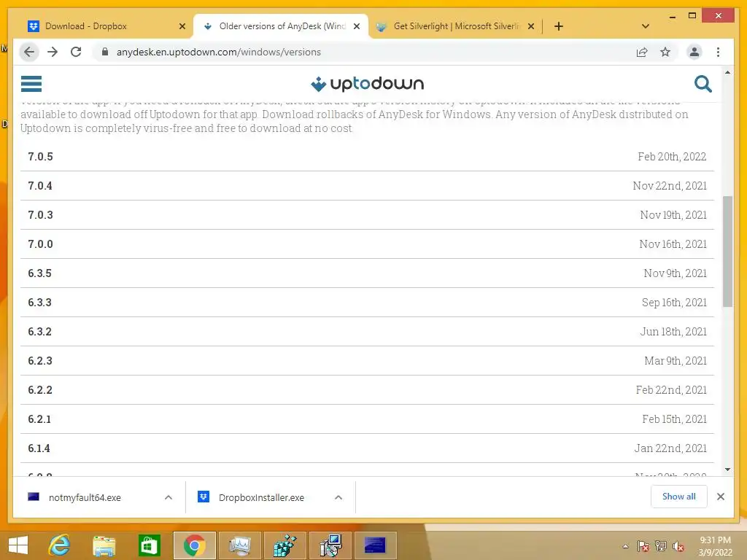The width and height of the screenshot is (747, 560).
Task: Open the computer installer taskbar icon
Action: pyautogui.click(x=330, y=545)
